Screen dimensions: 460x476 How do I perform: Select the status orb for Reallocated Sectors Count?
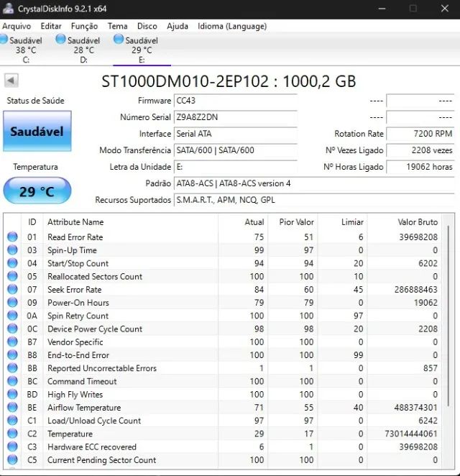pyautogui.click(x=12, y=276)
